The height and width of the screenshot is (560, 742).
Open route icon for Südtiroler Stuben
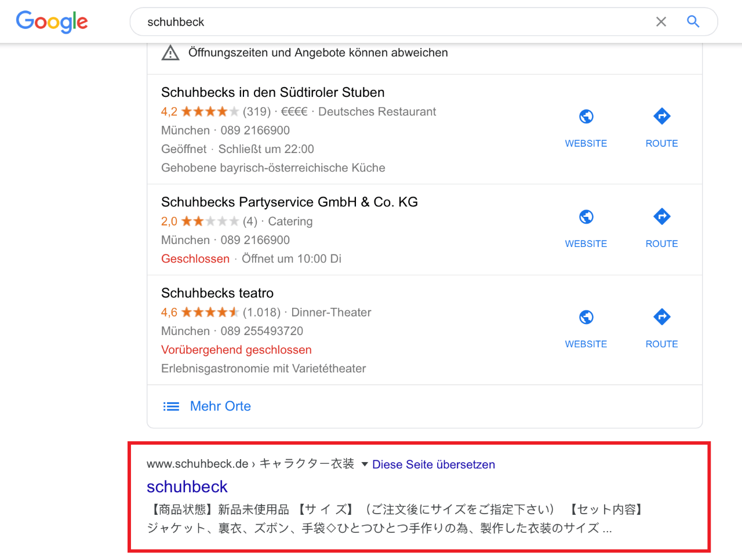(x=662, y=116)
